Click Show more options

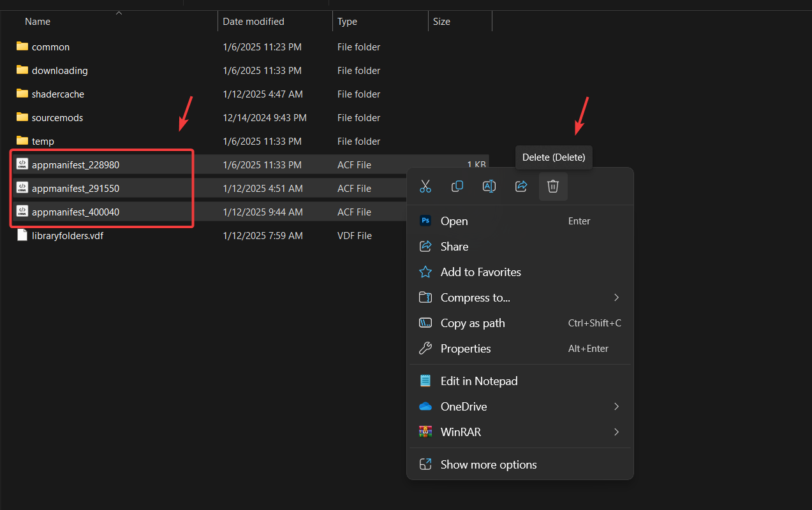(489, 465)
